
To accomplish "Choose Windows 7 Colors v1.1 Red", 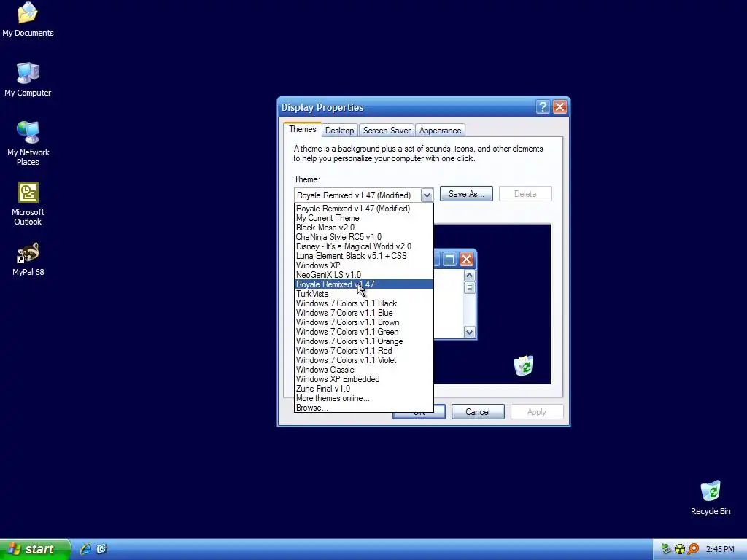I will pyautogui.click(x=364, y=351).
